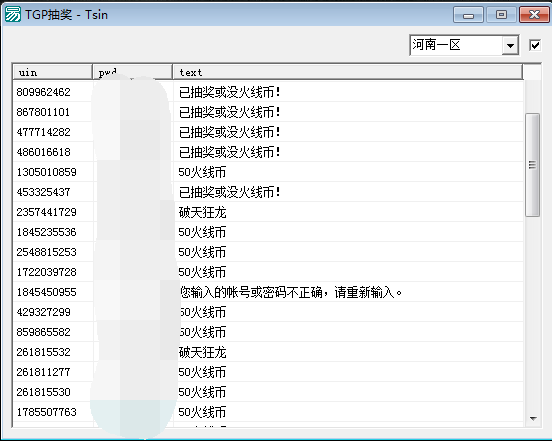This screenshot has width=552, height=441.
Task: Sort by the uin column header
Action: click(52, 72)
